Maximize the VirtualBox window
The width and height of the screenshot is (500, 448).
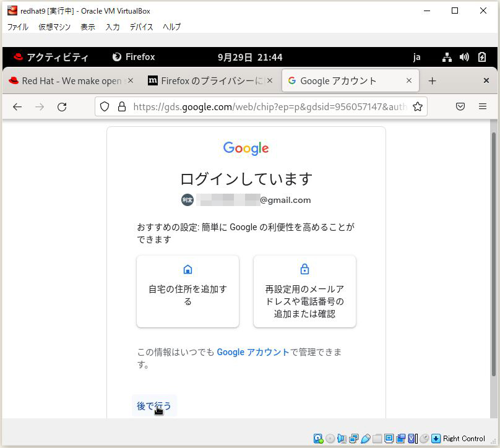pos(455,11)
